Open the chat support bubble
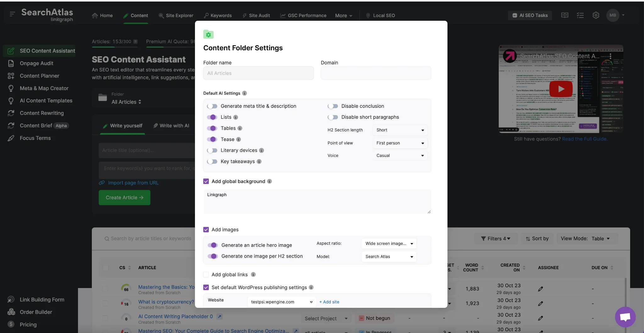 (625, 317)
